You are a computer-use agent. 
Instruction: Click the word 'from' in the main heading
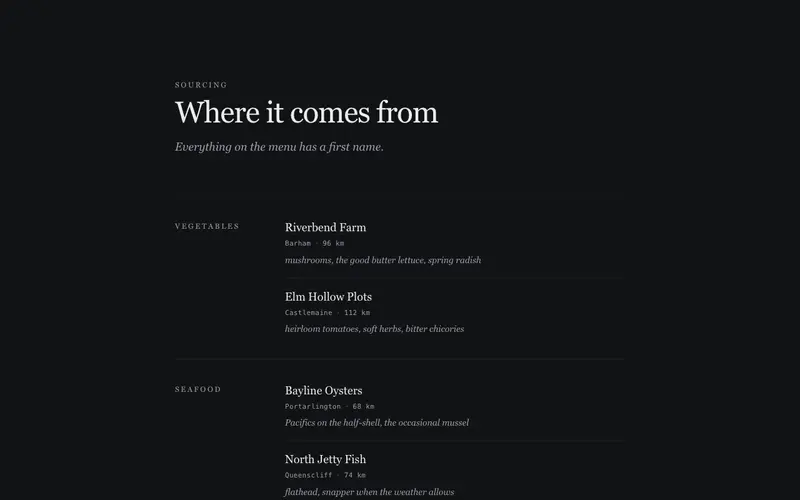407,112
